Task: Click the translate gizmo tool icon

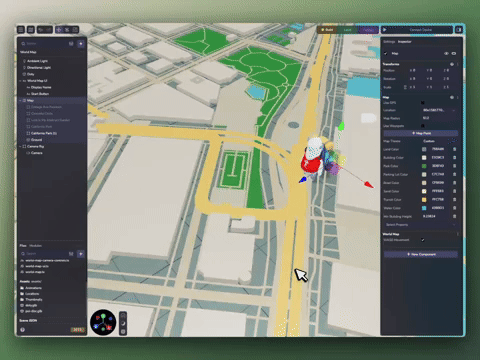Action: click(59, 30)
